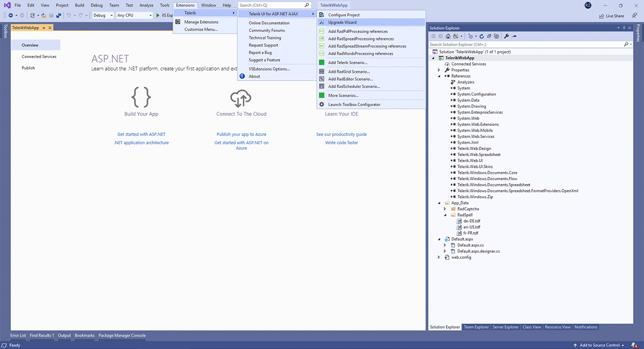Switch to the Team Explorer tab
Viewport: 644px width, 349px height.
coord(476,327)
